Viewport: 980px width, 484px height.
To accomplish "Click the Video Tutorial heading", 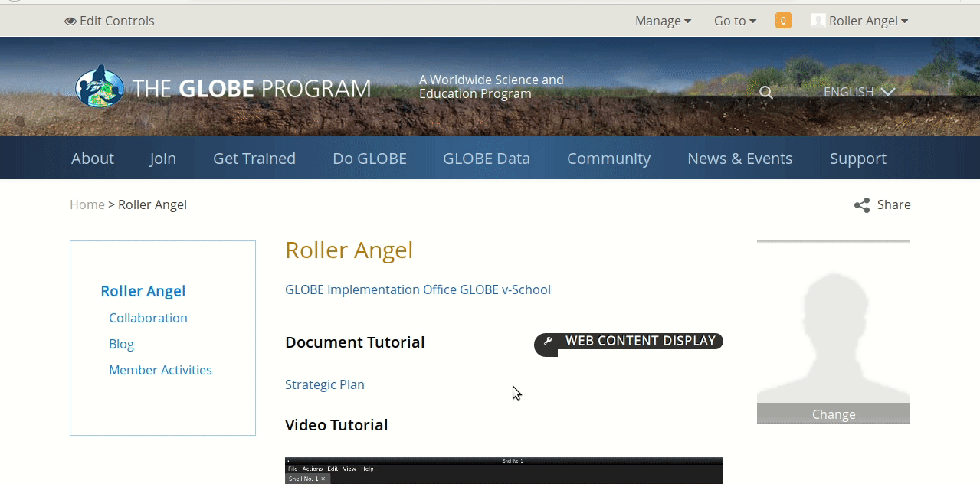I will point(336,425).
